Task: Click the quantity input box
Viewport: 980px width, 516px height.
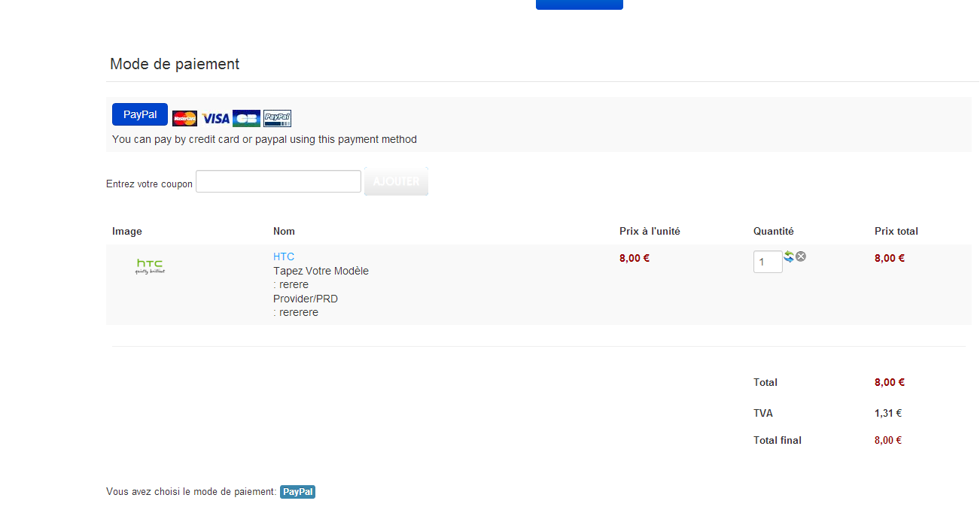Action: pyautogui.click(x=768, y=262)
